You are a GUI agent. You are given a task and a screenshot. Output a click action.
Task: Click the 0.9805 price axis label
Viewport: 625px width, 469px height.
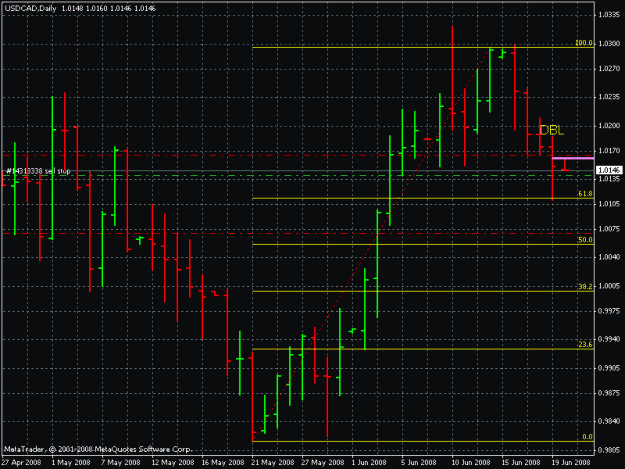tap(609, 450)
